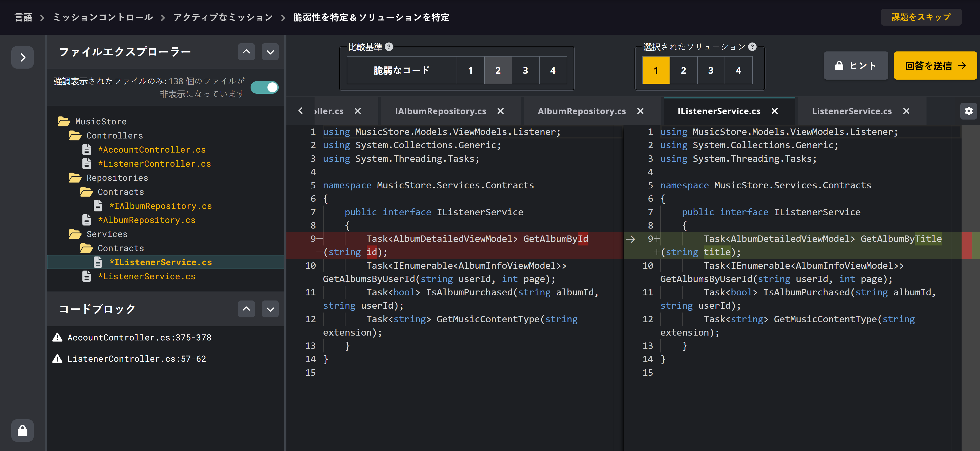This screenshot has width=980, height=451.
Task: Close the IAlbumRepository.cs tab
Action: tap(501, 111)
